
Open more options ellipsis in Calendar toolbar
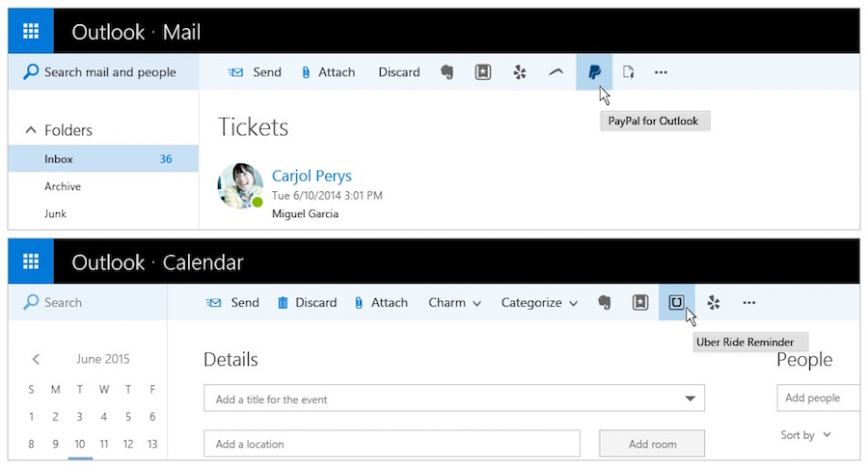pyautogui.click(x=749, y=302)
